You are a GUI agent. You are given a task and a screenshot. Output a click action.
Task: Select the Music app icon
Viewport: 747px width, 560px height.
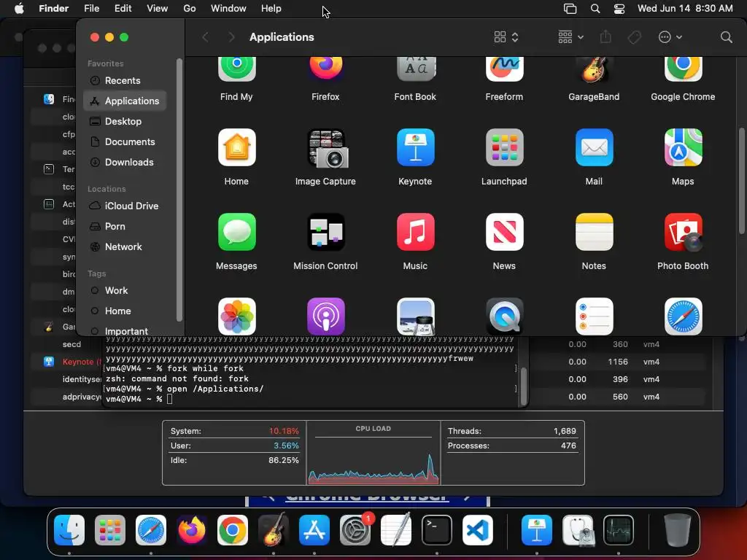pyautogui.click(x=415, y=232)
